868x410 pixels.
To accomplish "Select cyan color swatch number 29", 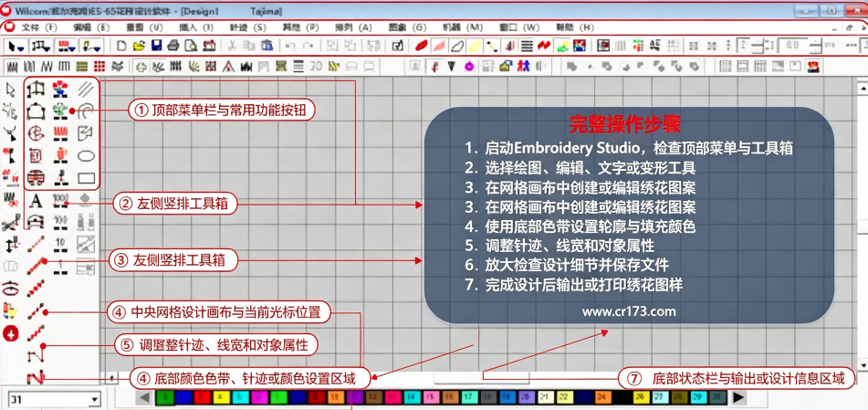I will pos(696,397).
